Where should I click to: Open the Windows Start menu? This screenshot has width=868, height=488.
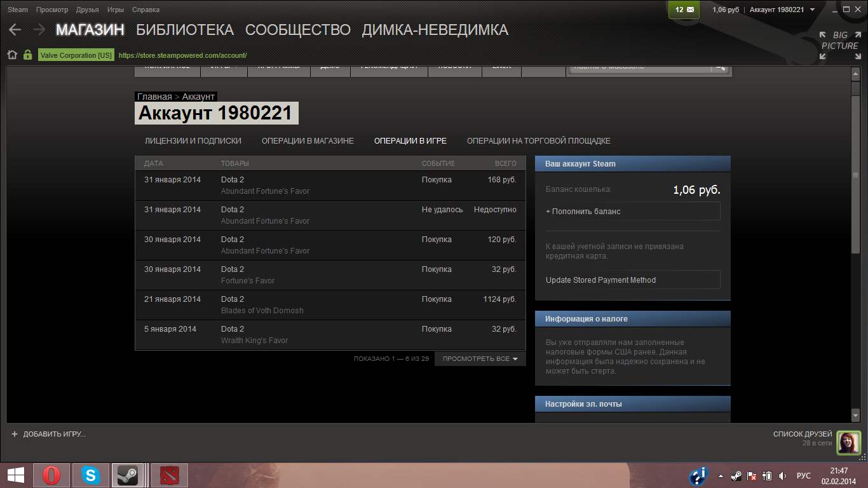coord(16,475)
